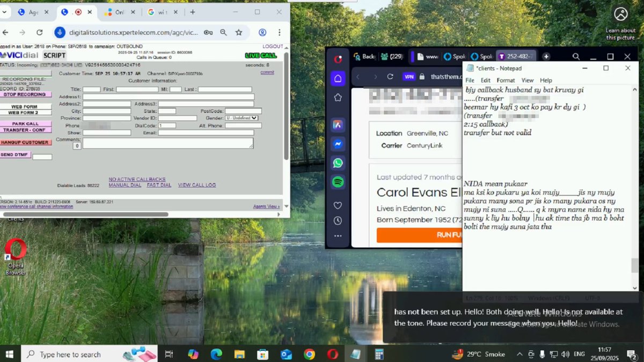The image size is (644, 362).
Task: Open Notepad Format menu
Action: click(x=506, y=80)
